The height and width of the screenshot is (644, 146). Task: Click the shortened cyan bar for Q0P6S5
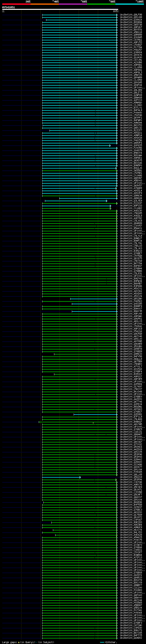pyautogui.click(x=76, y=146)
